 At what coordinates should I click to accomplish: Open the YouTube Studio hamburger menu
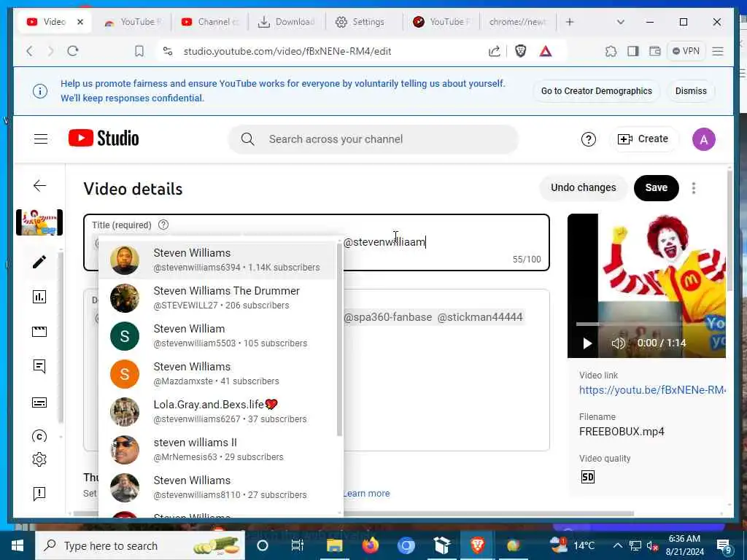tap(41, 139)
